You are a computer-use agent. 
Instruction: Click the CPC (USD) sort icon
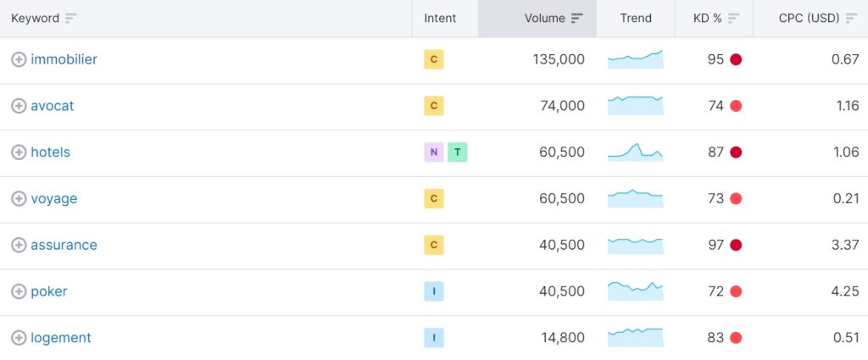pos(851,19)
